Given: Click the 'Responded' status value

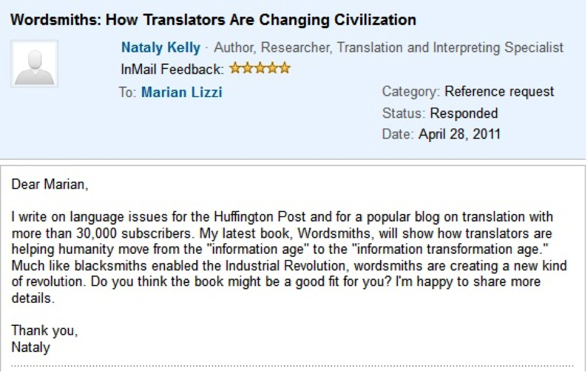Looking at the screenshot, I should pos(463,113).
